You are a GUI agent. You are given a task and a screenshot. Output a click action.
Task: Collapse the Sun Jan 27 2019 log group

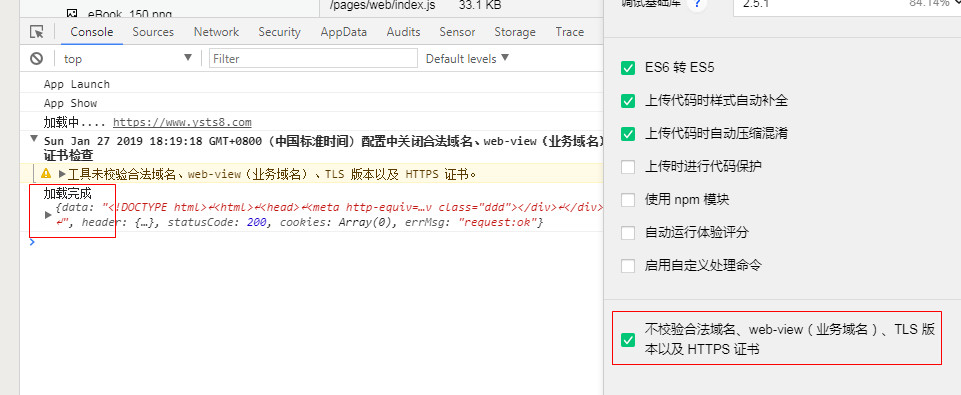point(33,140)
